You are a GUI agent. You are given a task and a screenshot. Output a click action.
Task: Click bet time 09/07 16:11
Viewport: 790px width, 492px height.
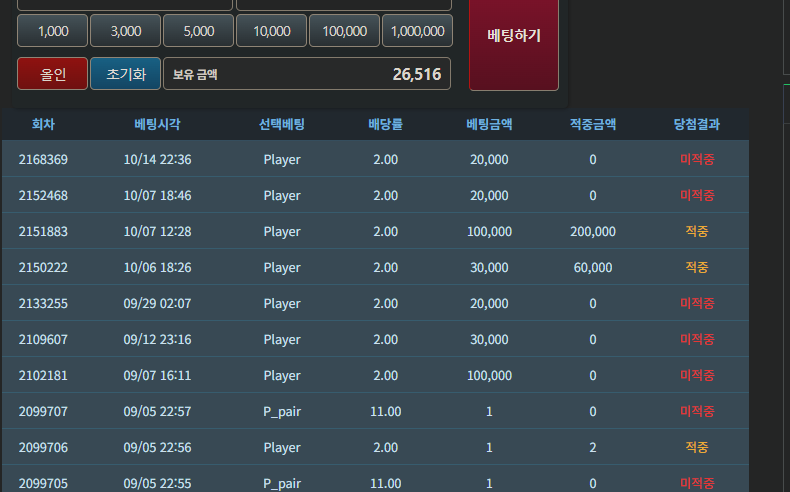click(x=157, y=376)
